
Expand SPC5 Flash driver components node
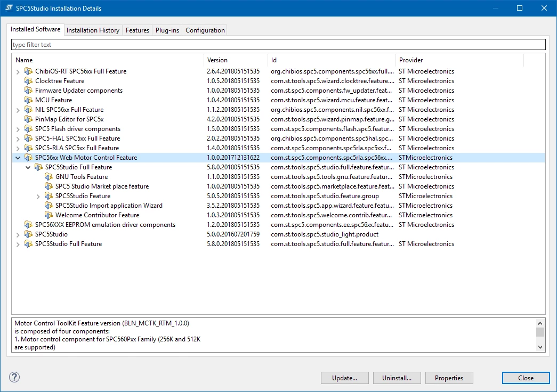click(18, 129)
